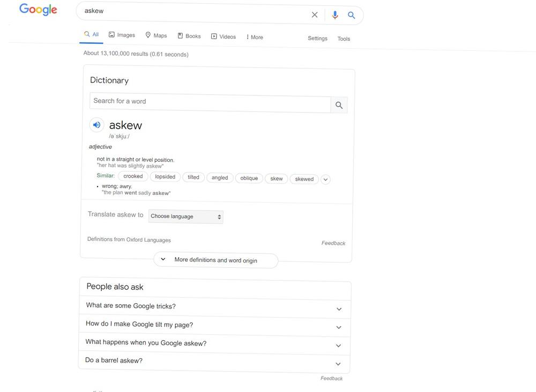Open the Images tab

point(122,35)
